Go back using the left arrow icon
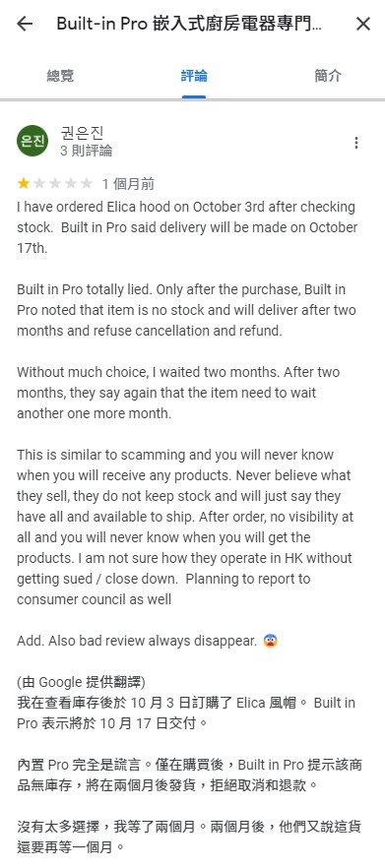 [x=25, y=24]
